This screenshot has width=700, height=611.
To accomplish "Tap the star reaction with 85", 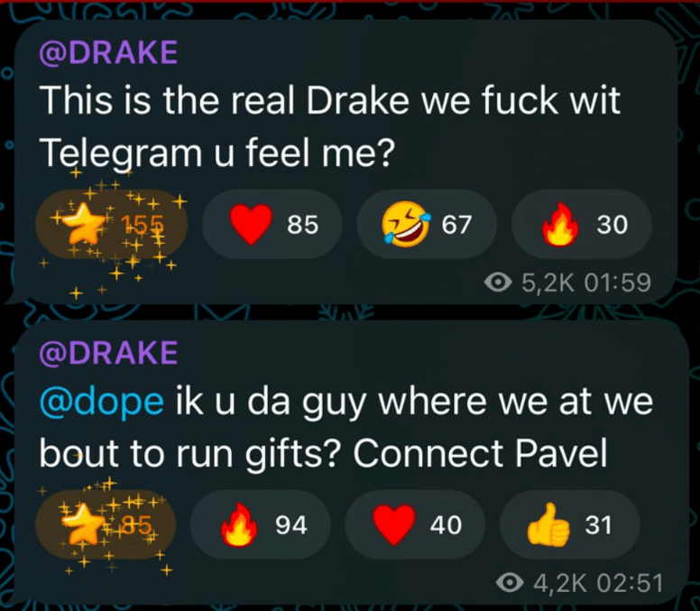I will [106, 524].
